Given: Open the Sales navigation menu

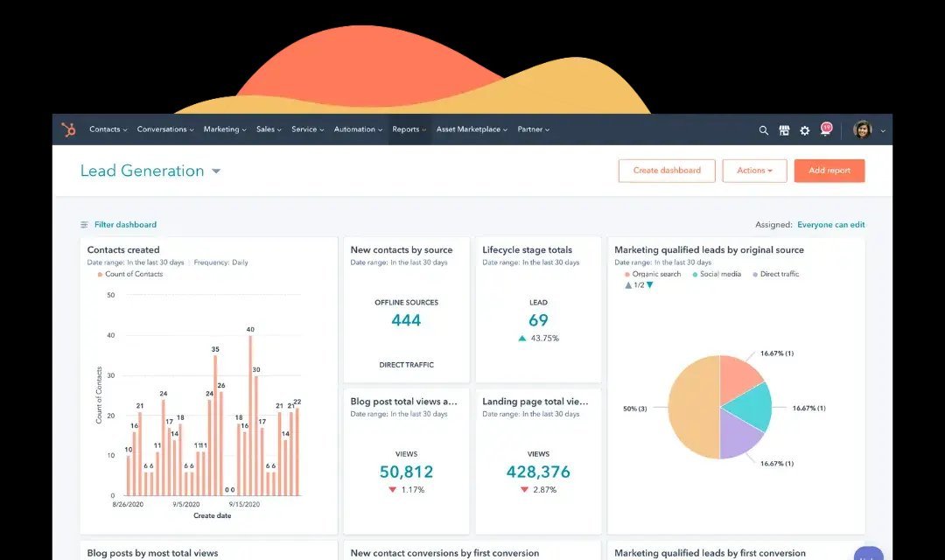Looking at the screenshot, I should pyautogui.click(x=269, y=129).
